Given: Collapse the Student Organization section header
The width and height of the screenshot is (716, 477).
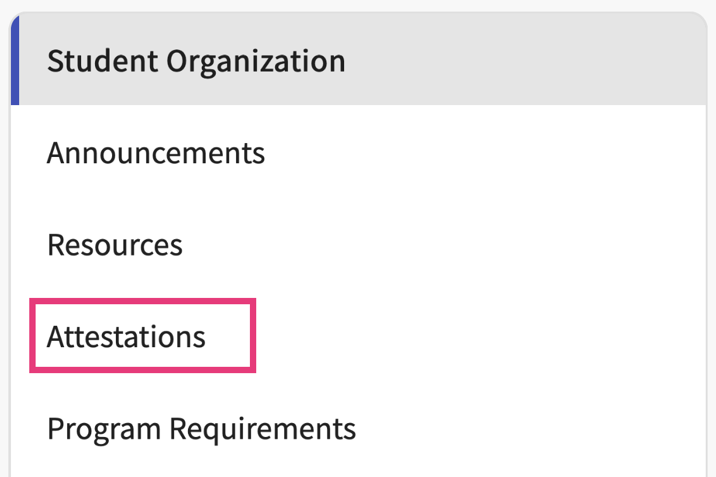Looking at the screenshot, I should click(x=358, y=60).
